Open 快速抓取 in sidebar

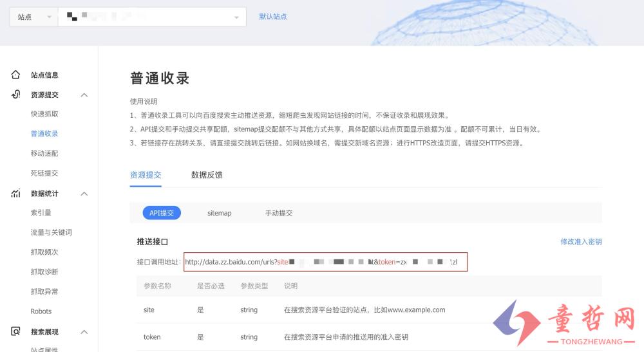tap(44, 114)
